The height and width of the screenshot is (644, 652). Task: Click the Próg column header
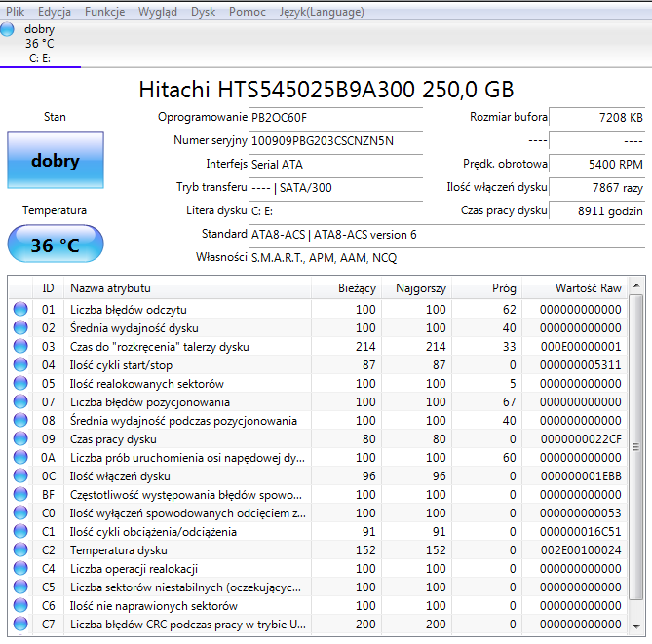[486, 288]
